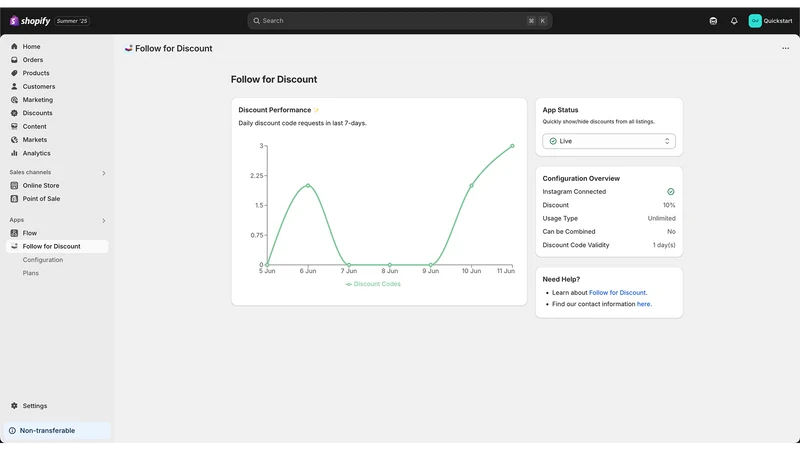Click the 6 Jun chart data point
Viewport: 800px width, 450px height.
tap(308, 185)
